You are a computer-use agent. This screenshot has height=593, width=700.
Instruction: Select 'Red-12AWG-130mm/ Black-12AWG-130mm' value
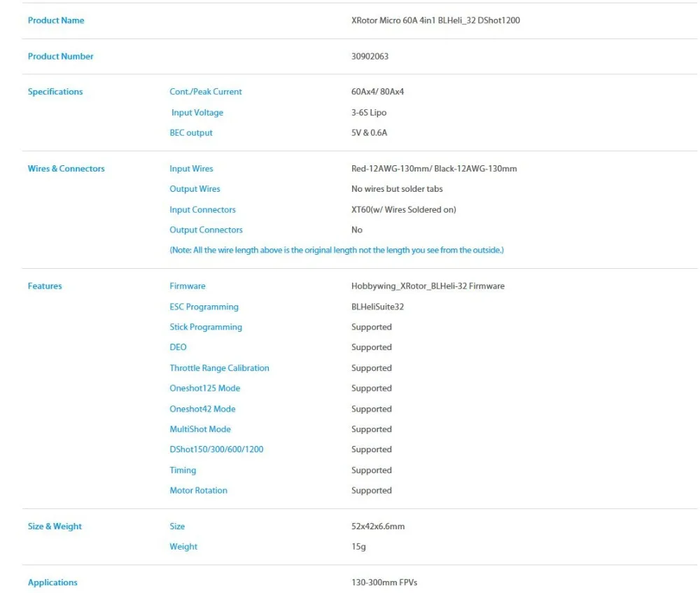tap(434, 168)
